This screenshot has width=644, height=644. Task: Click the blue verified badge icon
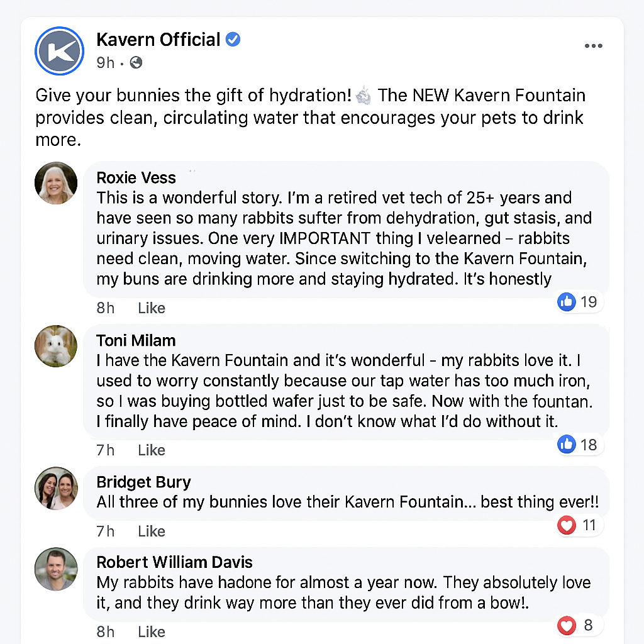pos(233,40)
